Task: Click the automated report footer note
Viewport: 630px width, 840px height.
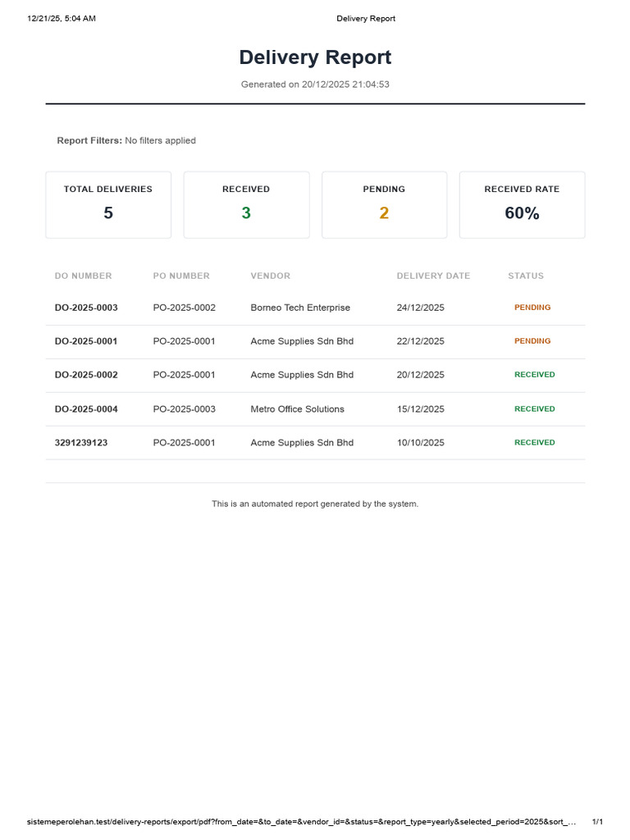Action: coord(315,504)
